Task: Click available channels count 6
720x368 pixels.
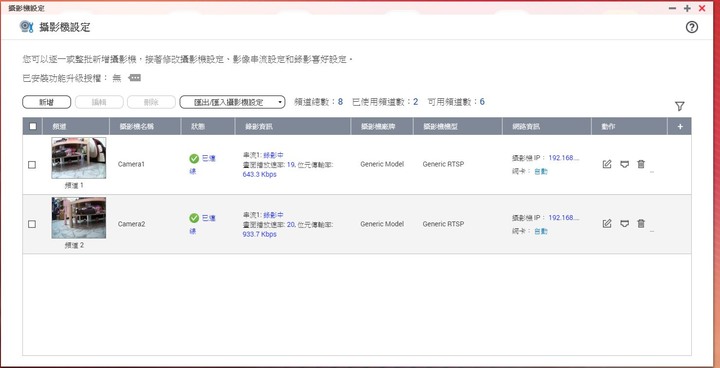Action: (x=482, y=102)
